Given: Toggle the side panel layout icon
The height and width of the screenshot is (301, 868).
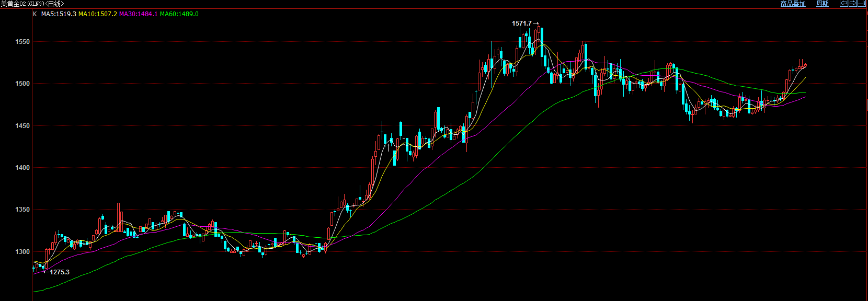Looking at the screenshot, I should (x=861, y=4).
